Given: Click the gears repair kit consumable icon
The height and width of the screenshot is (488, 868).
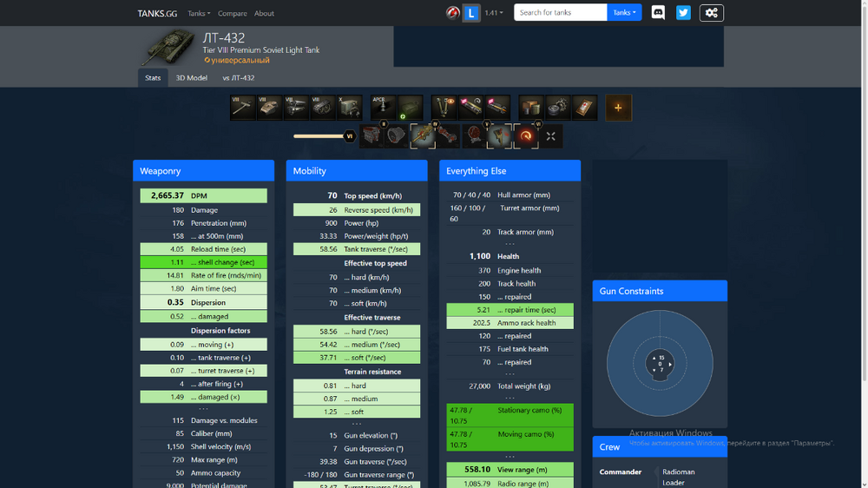Looking at the screenshot, I should (558, 108).
